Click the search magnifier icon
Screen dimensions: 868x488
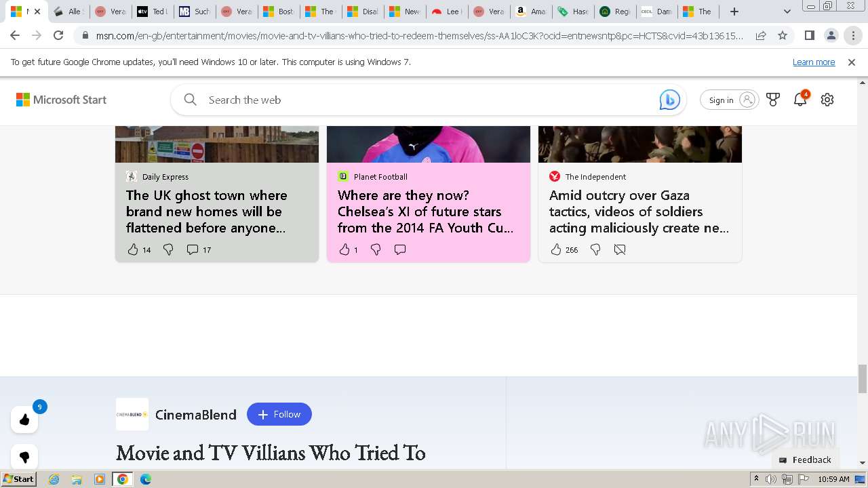click(x=191, y=100)
